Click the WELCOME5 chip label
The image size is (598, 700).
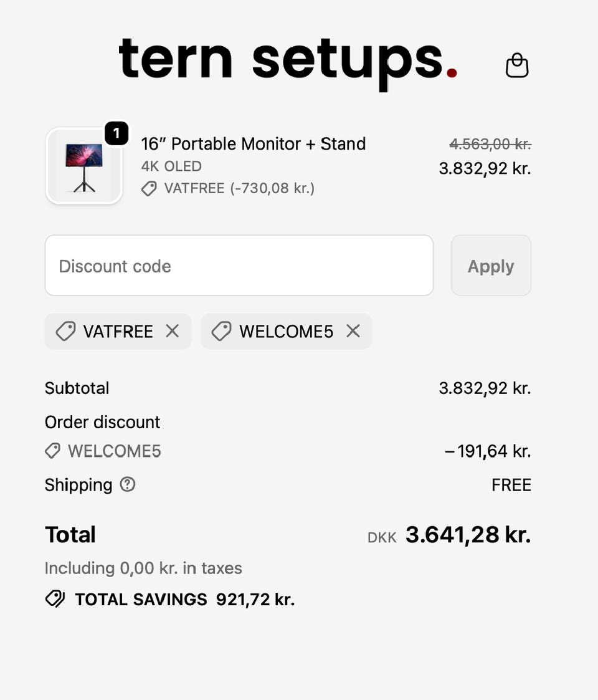pos(287,332)
